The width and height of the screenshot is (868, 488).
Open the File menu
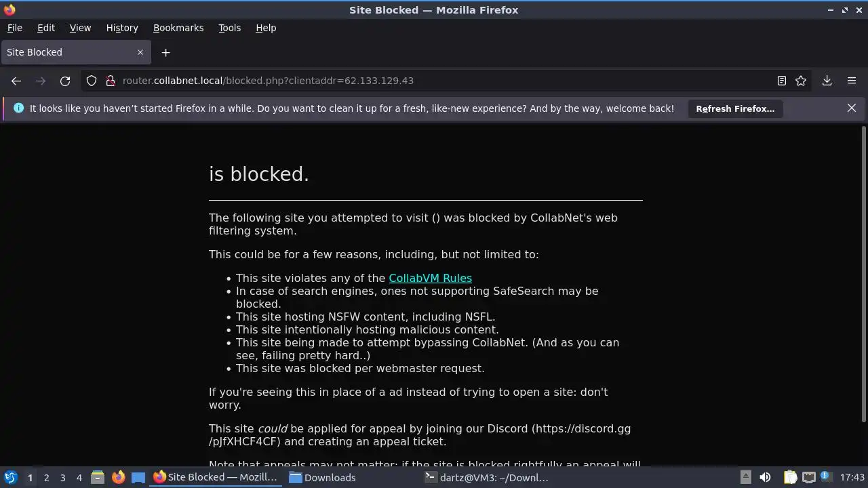pyautogui.click(x=15, y=28)
